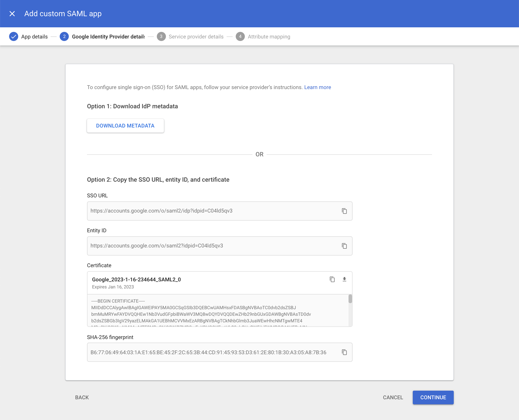Copy the certificate contents icon
The height and width of the screenshot is (420, 519).
332,279
